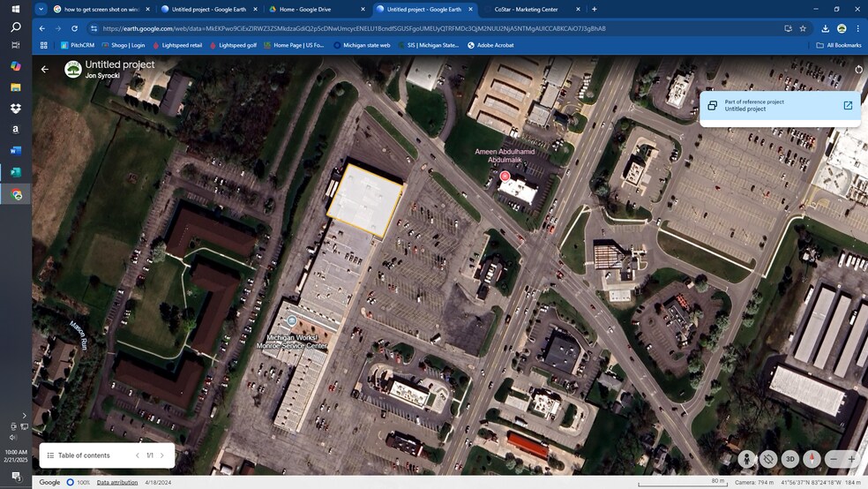Go back with the project arrow

(x=45, y=69)
